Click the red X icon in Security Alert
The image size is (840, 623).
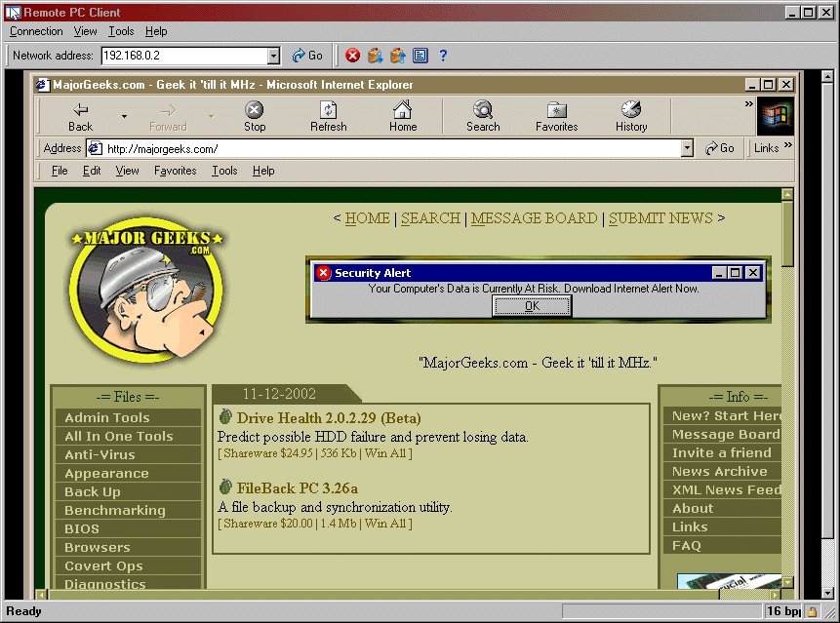click(x=323, y=273)
